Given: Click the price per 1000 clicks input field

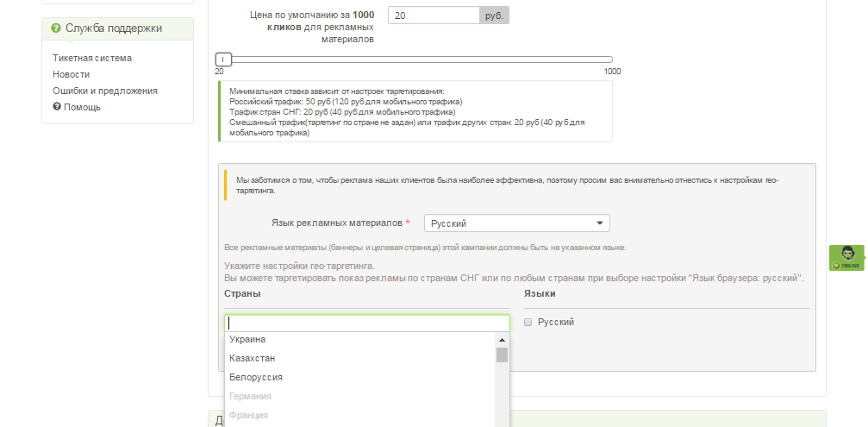Looking at the screenshot, I should [x=434, y=16].
